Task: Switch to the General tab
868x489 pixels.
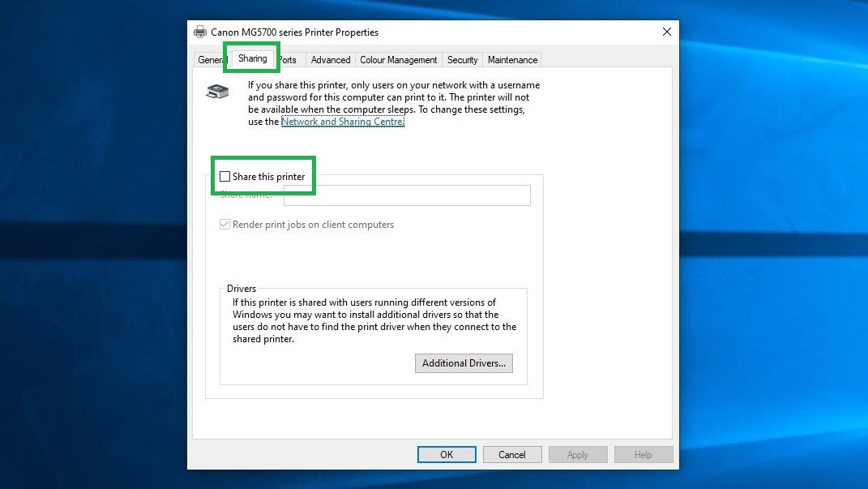Action: click(x=209, y=59)
